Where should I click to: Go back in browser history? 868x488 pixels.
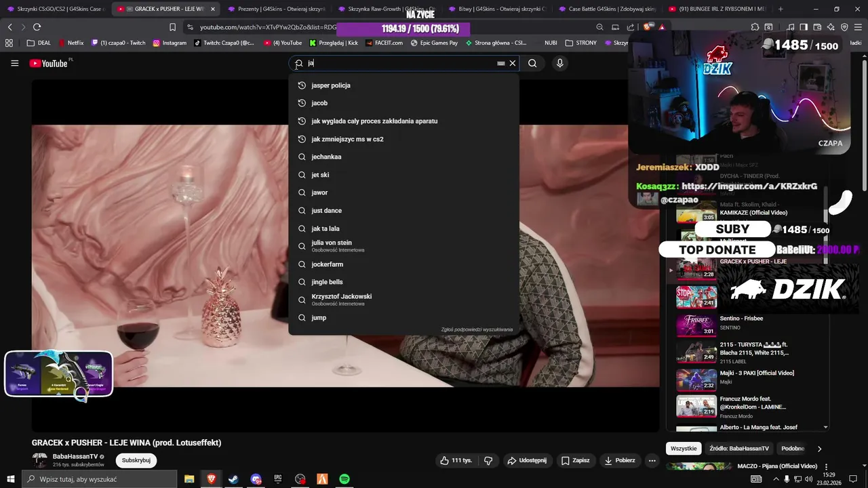[x=9, y=27]
